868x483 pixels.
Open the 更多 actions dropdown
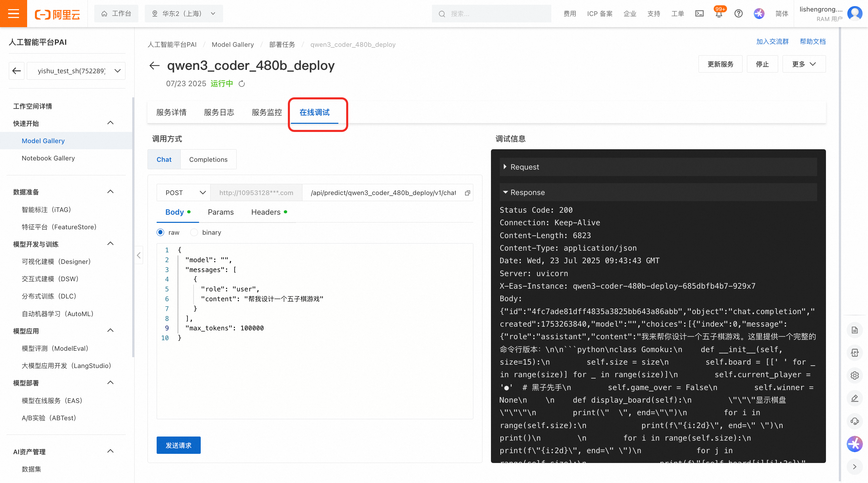804,64
